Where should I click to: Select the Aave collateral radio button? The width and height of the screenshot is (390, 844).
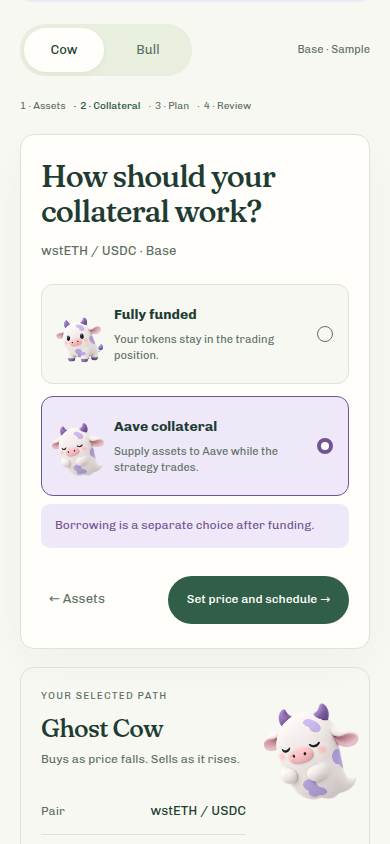click(x=325, y=446)
